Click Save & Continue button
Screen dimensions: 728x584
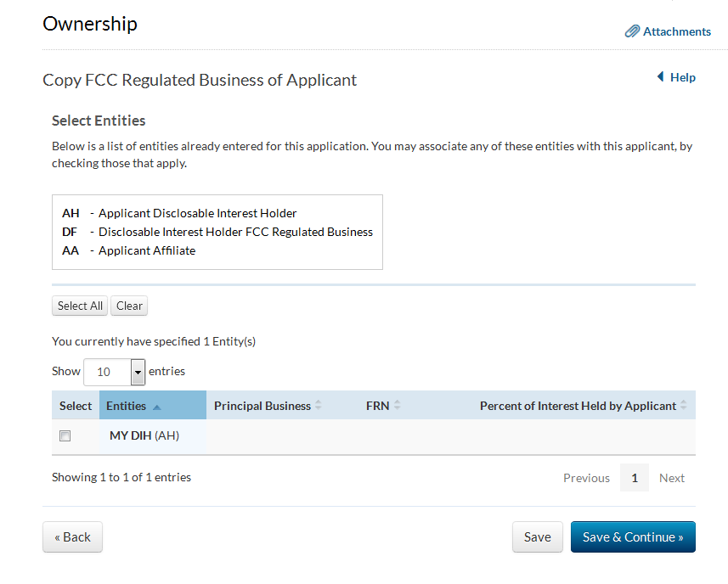[x=633, y=537]
